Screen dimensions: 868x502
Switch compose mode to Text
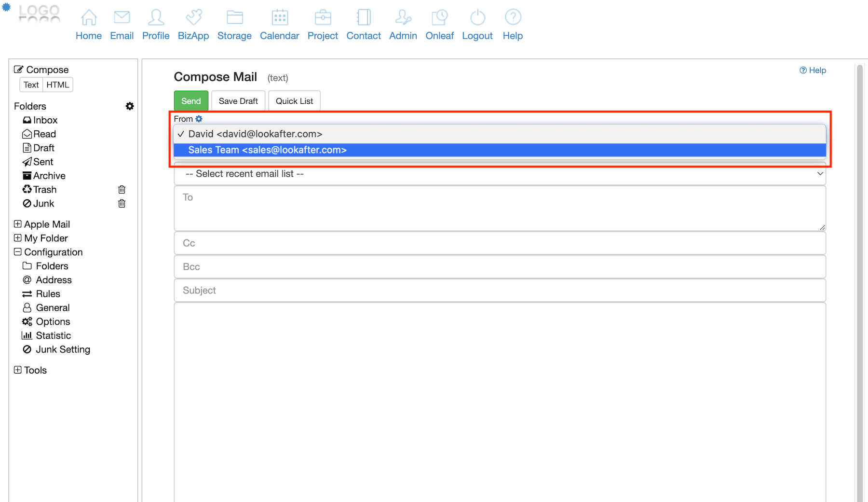coord(31,85)
